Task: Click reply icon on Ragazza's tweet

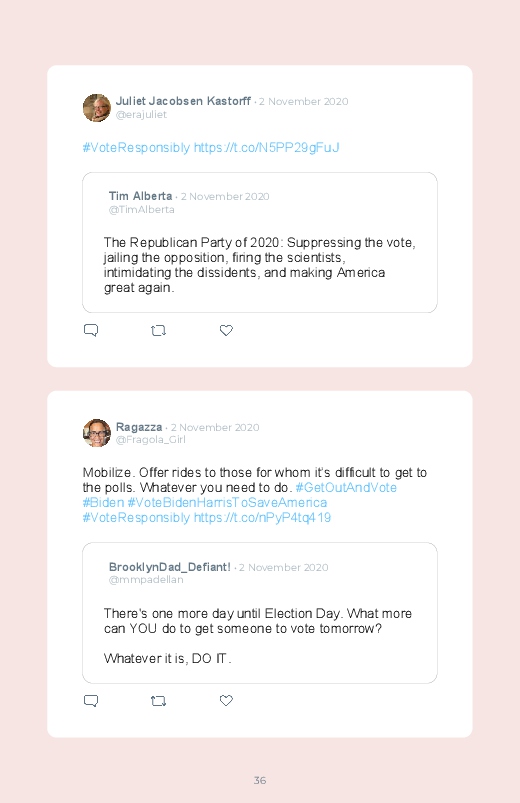Action: 91,701
